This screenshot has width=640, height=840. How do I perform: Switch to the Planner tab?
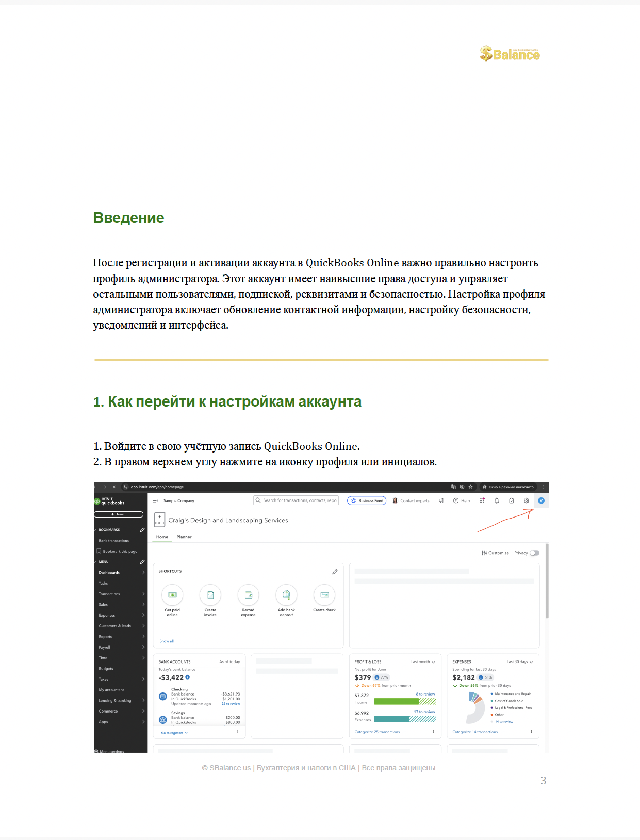[x=184, y=537]
